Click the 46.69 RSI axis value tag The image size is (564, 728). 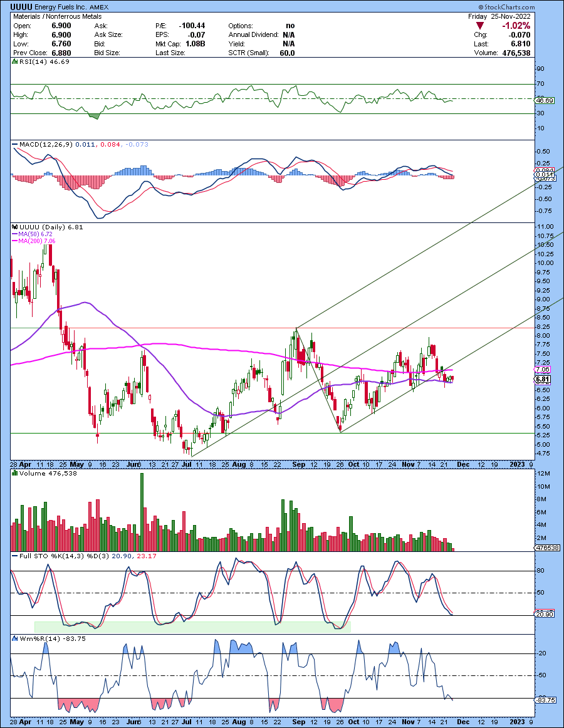point(544,100)
